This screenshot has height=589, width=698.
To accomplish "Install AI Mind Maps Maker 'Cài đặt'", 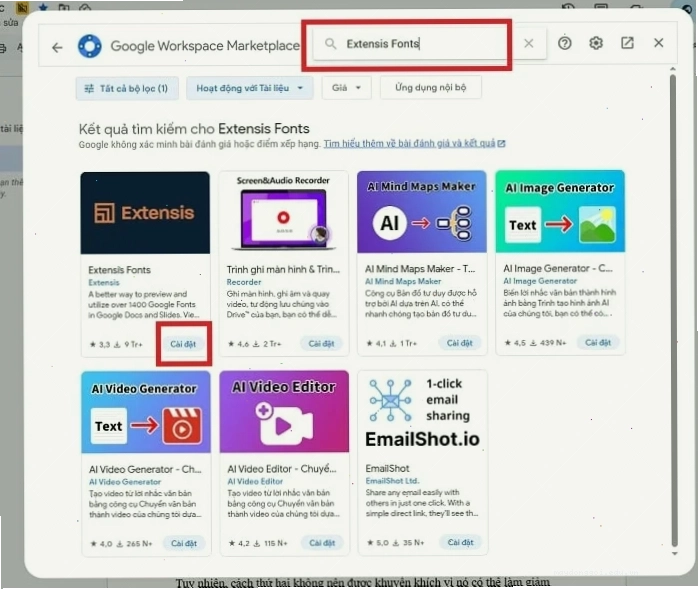I will [x=460, y=343].
